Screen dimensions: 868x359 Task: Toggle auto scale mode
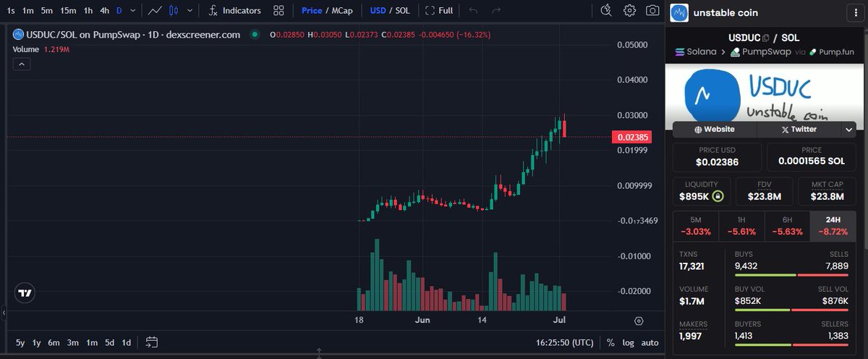[650, 342]
